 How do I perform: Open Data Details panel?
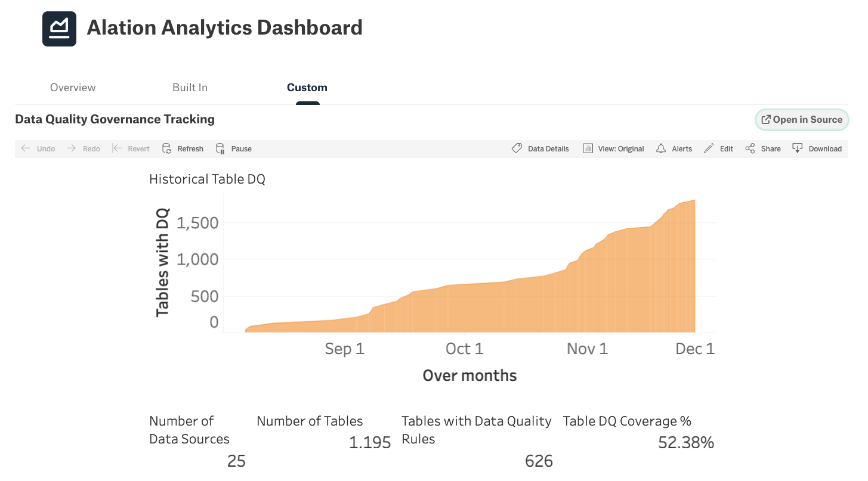(540, 148)
